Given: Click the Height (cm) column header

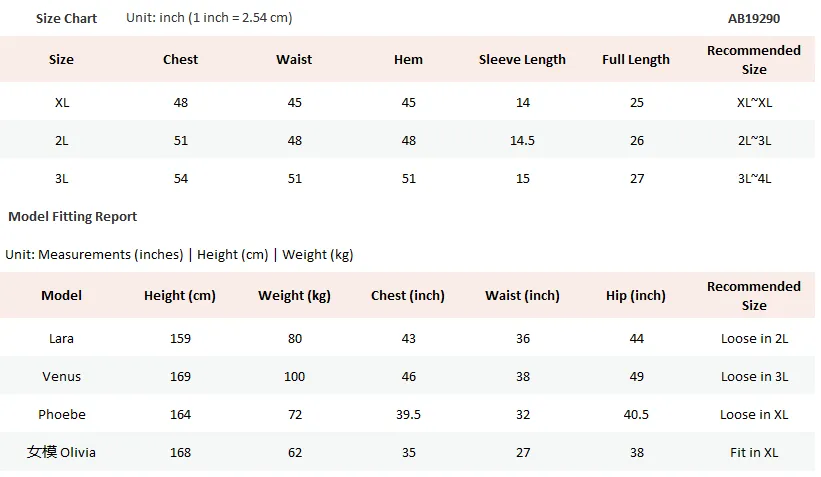Looking at the screenshot, I should click(180, 296).
